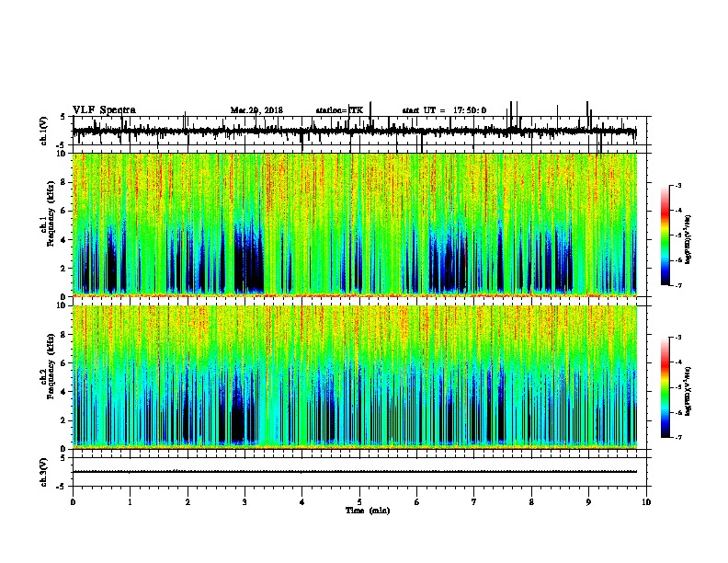Click time axis tick label "3"
Image resolution: width=728 pixels, height=563 pixels.
click(x=245, y=502)
